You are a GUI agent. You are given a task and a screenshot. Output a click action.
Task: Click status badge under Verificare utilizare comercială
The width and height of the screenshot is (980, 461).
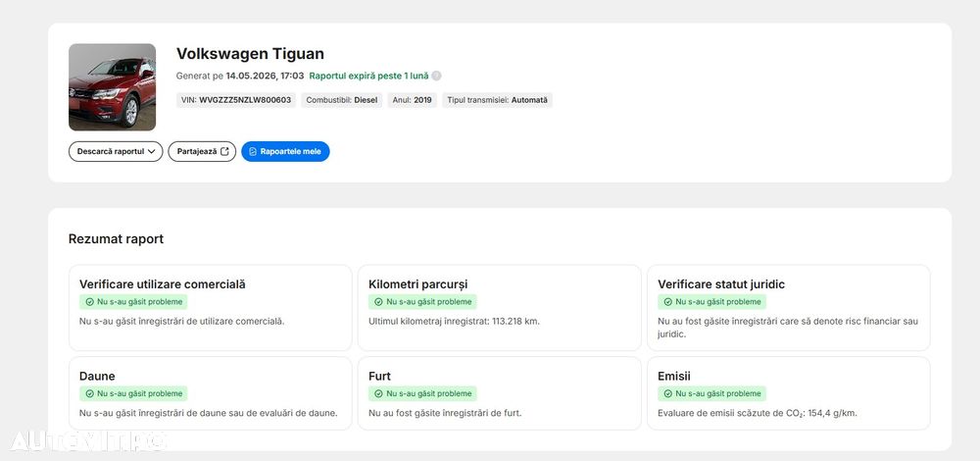click(x=133, y=302)
